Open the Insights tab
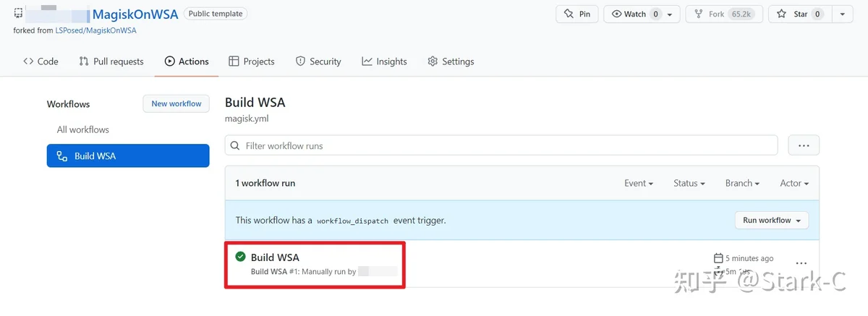The image size is (868, 316). pos(385,61)
